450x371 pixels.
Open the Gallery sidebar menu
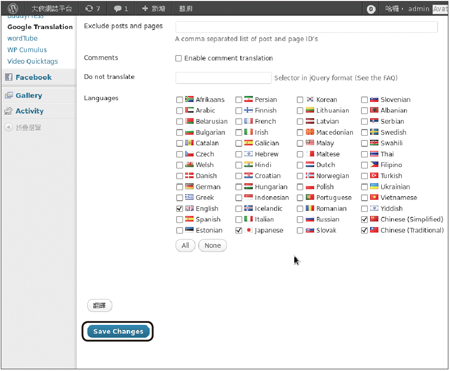(29, 95)
